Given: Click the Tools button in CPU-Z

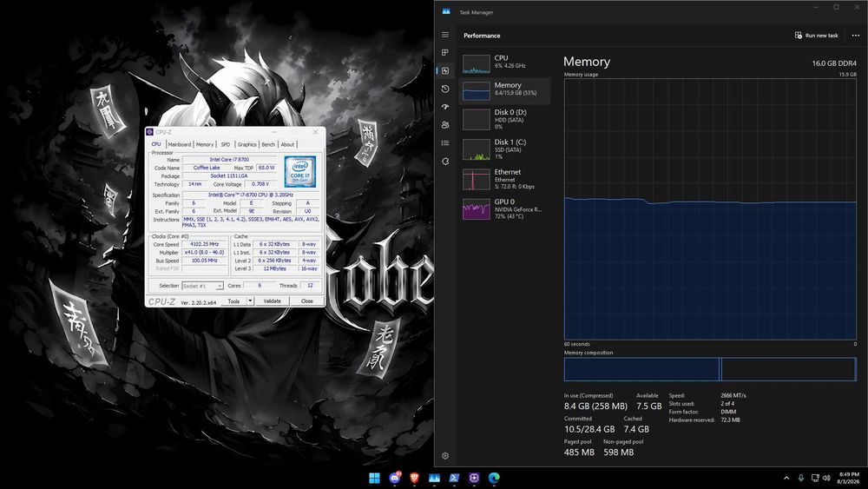Looking at the screenshot, I should click(x=233, y=301).
